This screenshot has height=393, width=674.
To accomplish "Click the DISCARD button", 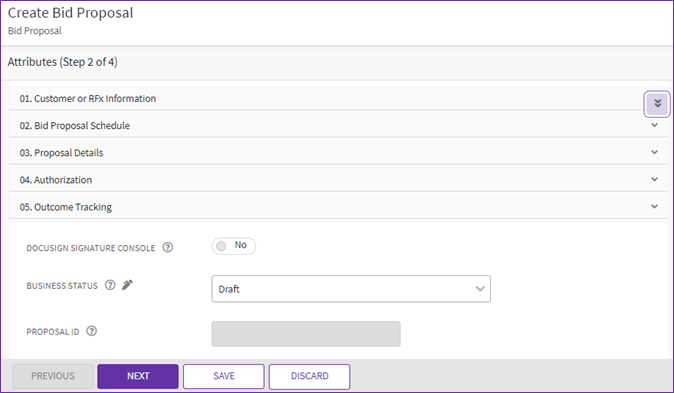I will click(309, 376).
